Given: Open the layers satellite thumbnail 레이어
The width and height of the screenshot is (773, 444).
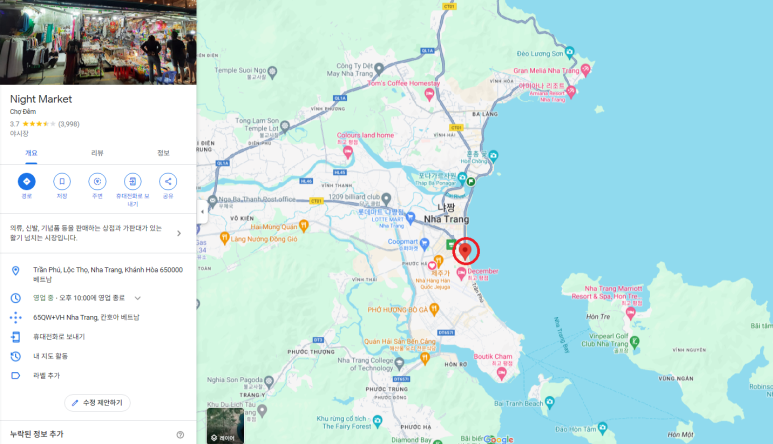Looking at the screenshot, I should pos(225,425).
